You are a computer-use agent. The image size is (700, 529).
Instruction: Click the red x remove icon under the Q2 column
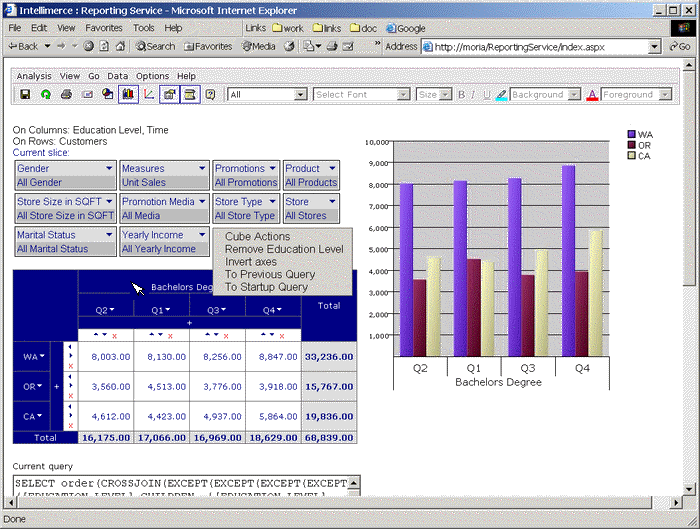click(x=115, y=336)
